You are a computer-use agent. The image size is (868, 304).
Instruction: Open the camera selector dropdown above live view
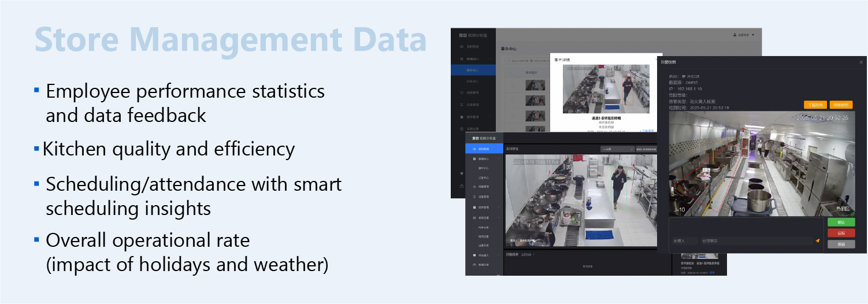click(x=617, y=149)
